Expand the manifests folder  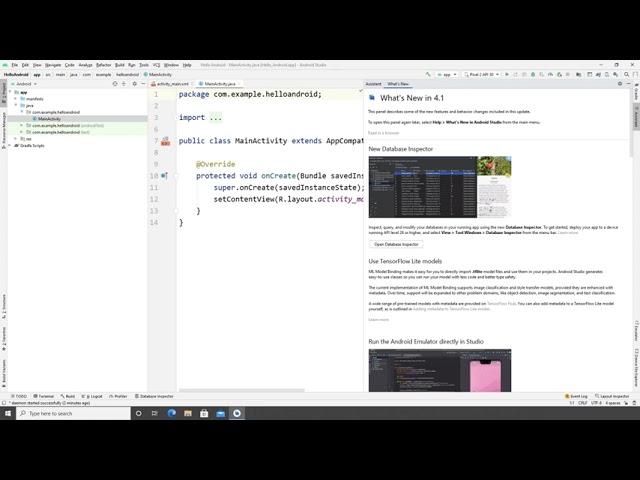[x=16, y=99]
